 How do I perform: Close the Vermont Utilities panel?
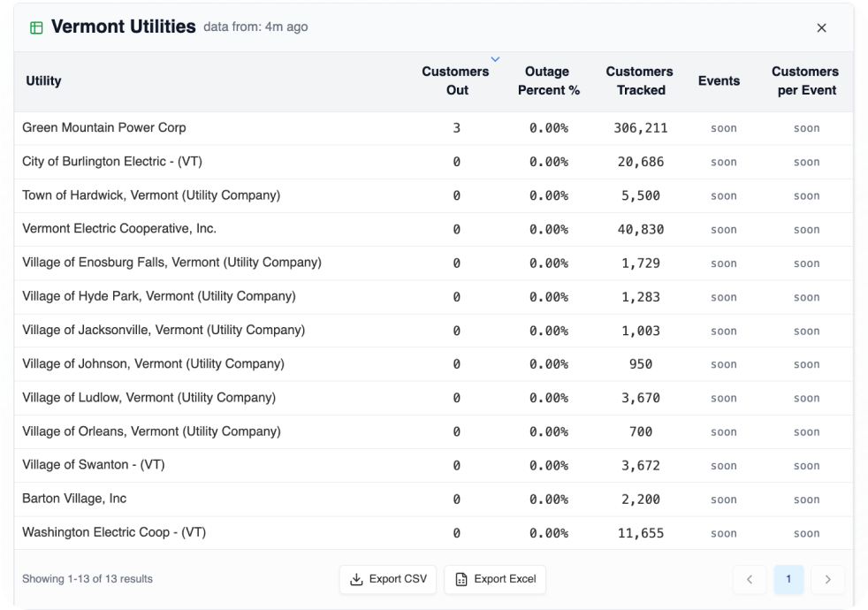pyautogui.click(x=821, y=27)
